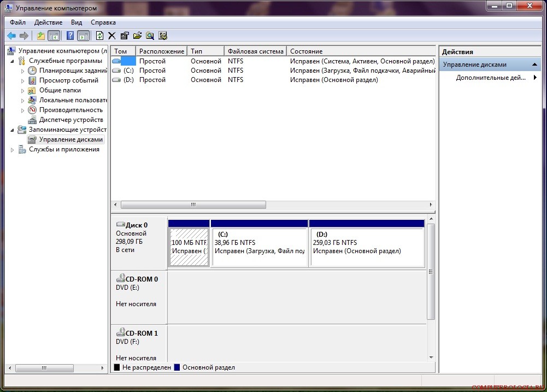Click the magnifying glass toolbar icon
Viewport: 547px width, 392px height.
click(150, 36)
